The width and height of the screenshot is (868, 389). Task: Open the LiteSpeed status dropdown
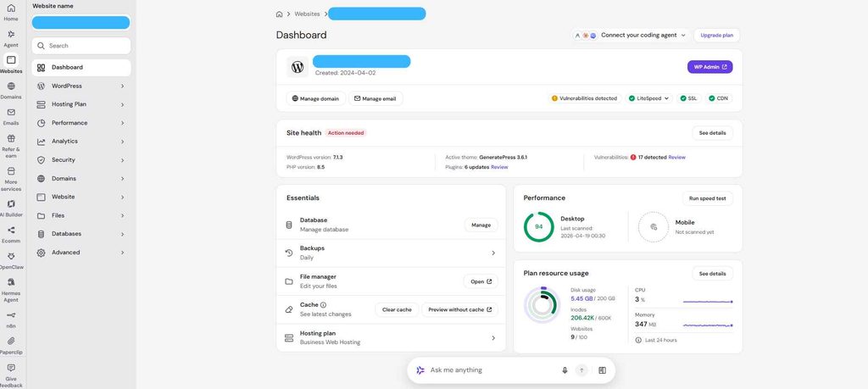point(648,98)
